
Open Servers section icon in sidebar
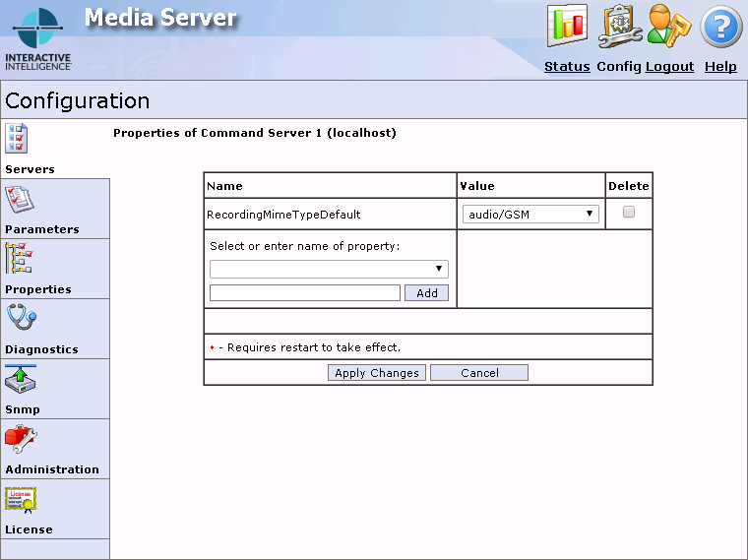pyautogui.click(x=17, y=139)
